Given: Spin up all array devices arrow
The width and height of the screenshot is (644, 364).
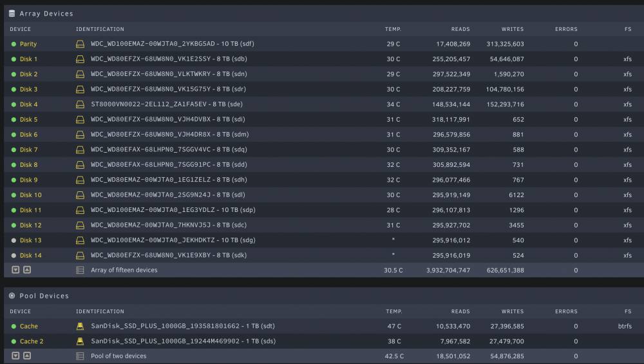Looking at the screenshot, I should click(27, 270).
